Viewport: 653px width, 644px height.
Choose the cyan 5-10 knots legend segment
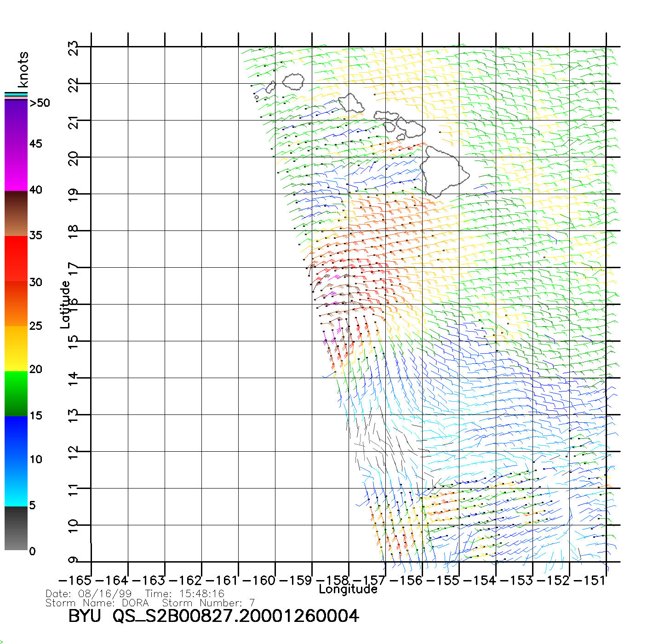point(16,483)
